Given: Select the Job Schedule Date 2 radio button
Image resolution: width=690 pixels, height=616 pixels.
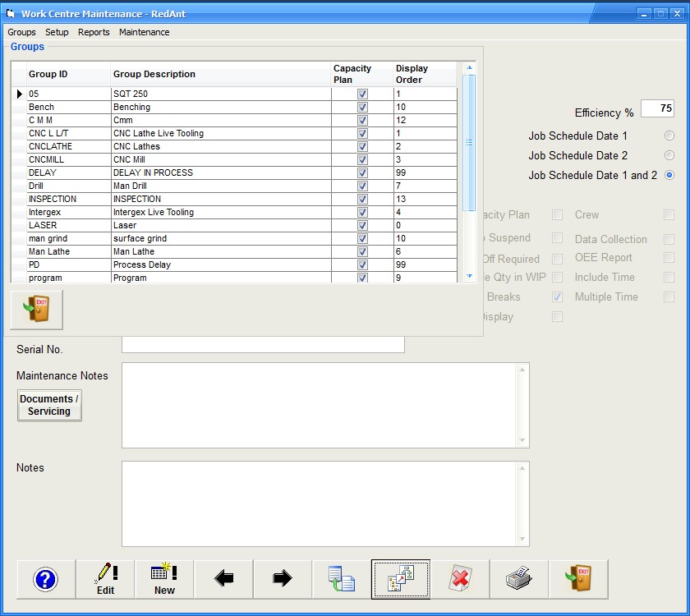Looking at the screenshot, I should (669, 155).
